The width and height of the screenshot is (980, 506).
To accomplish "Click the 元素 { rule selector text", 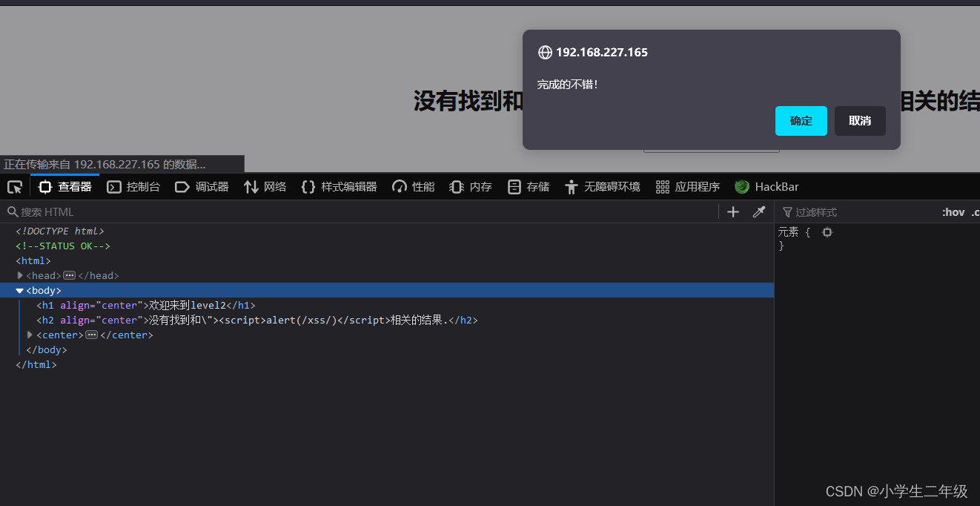I will (794, 232).
